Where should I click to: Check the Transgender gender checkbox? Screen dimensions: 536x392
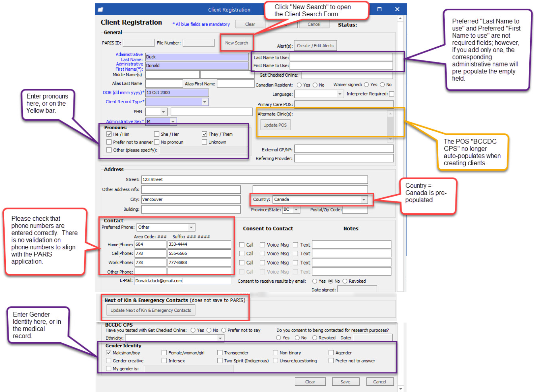click(x=220, y=353)
